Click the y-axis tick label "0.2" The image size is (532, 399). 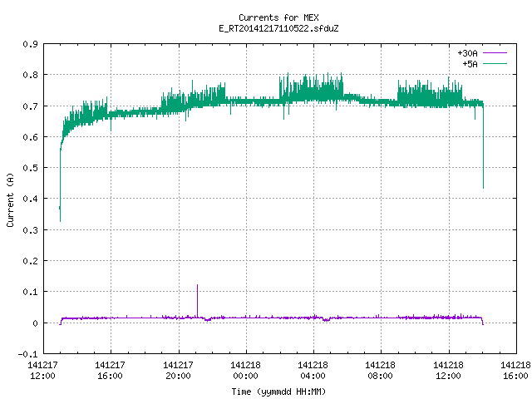(30, 261)
